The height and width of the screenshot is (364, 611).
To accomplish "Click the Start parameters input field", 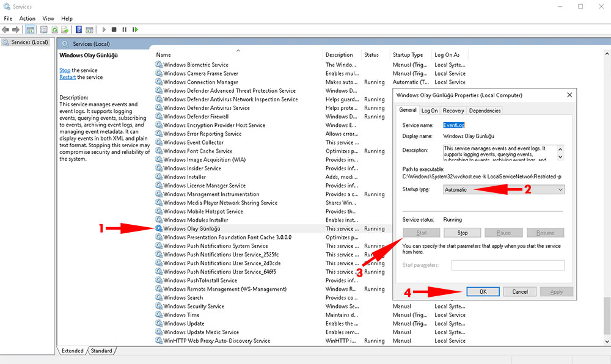I will point(508,265).
